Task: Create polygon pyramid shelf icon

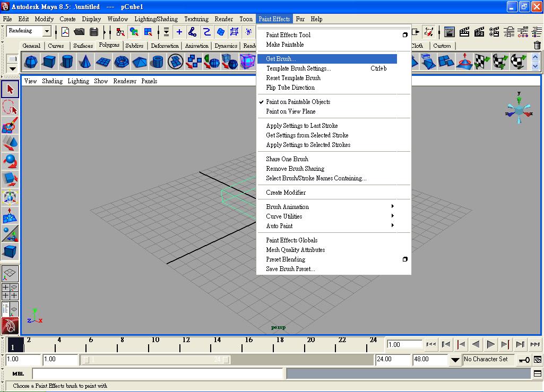Action: tap(139, 62)
